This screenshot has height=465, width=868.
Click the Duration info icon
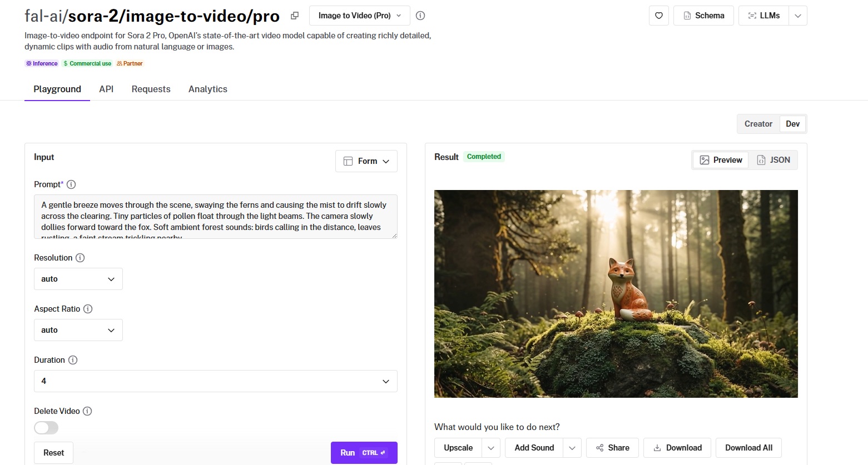73,360
